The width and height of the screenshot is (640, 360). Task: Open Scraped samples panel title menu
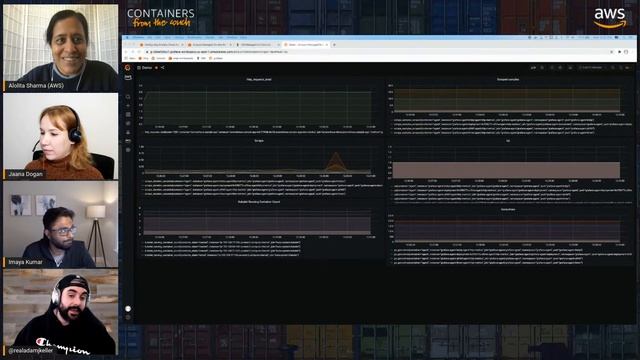click(508, 79)
